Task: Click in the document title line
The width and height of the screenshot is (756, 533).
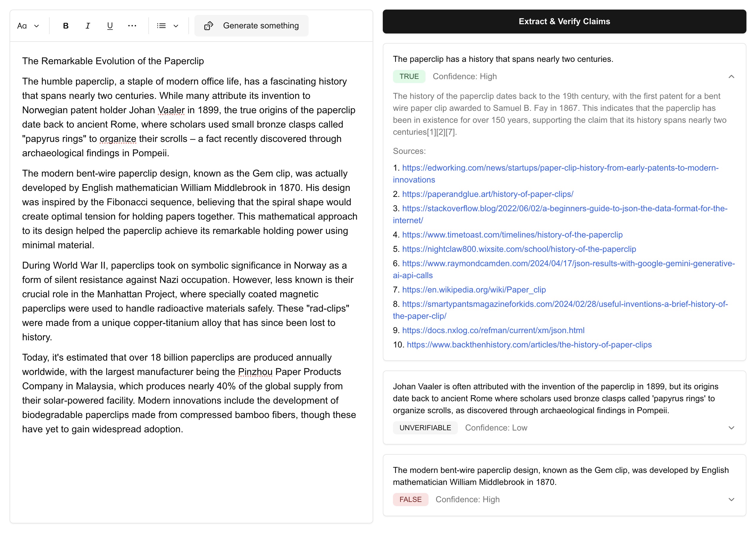Action: tap(113, 61)
